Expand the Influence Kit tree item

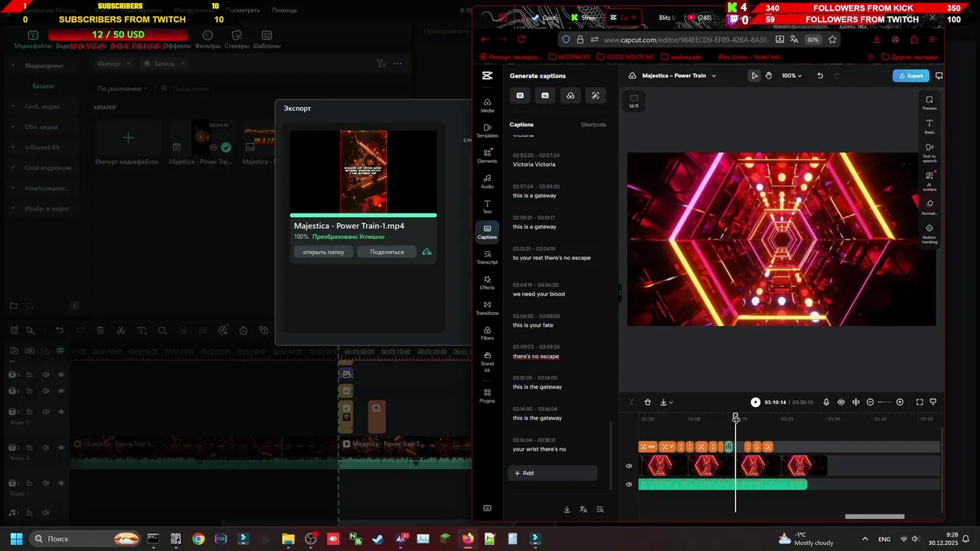coord(13,147)
